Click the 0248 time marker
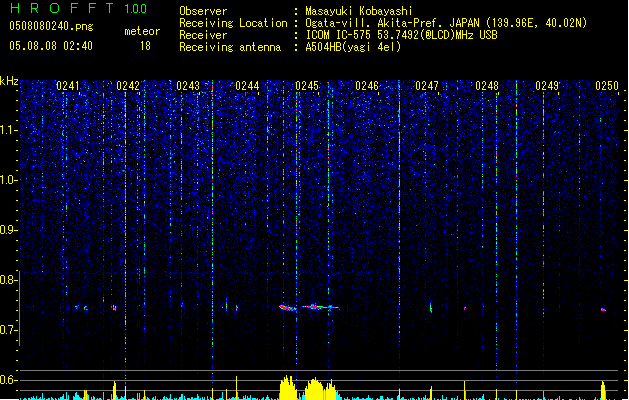The image size is (629, 400). pyautogui.click(x=487, y=86)
